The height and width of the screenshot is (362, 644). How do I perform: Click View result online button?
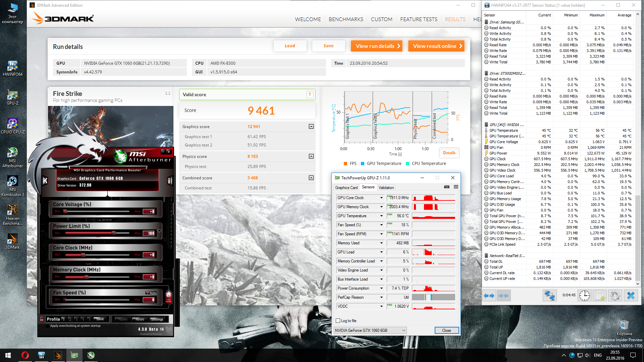436,46
